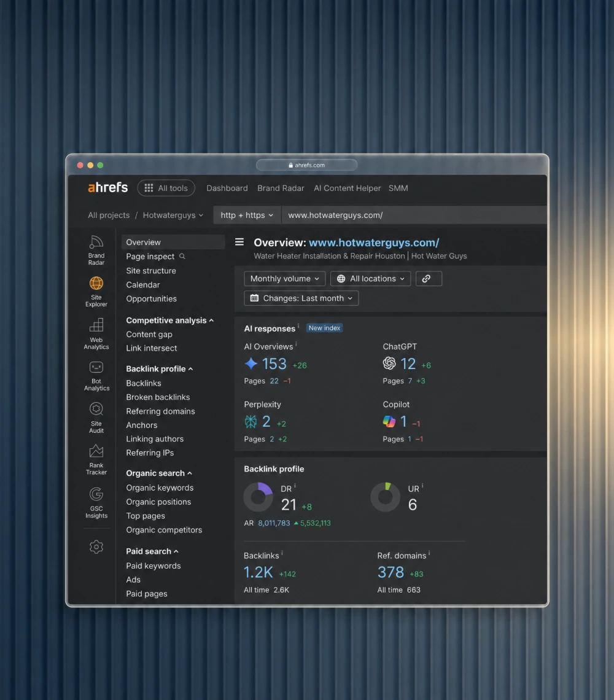The width and height of the screenshot is (614, 700).
Task: Open the All tools menu
Action: (166, 188)
